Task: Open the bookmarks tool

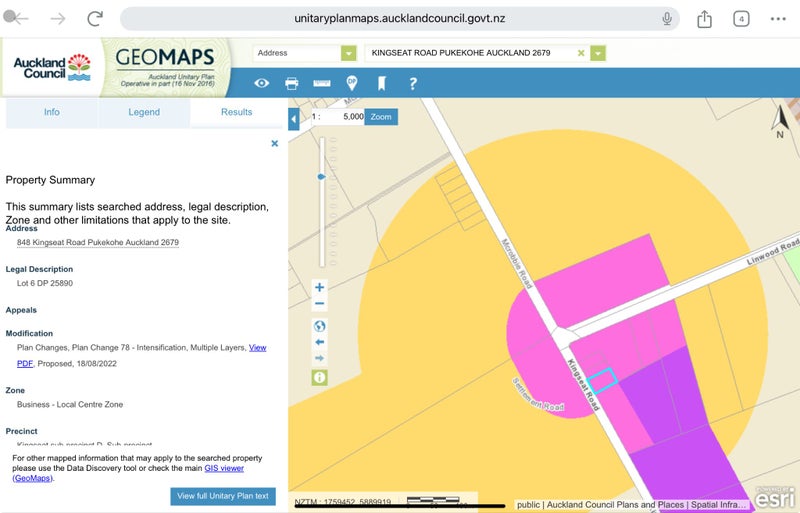Action: pos(381,83)
